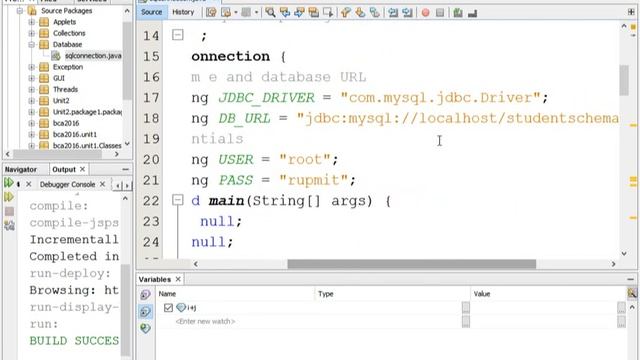Click green Re-run icon in Output panel
The image size is (640, 360).
tap(9, 183)
